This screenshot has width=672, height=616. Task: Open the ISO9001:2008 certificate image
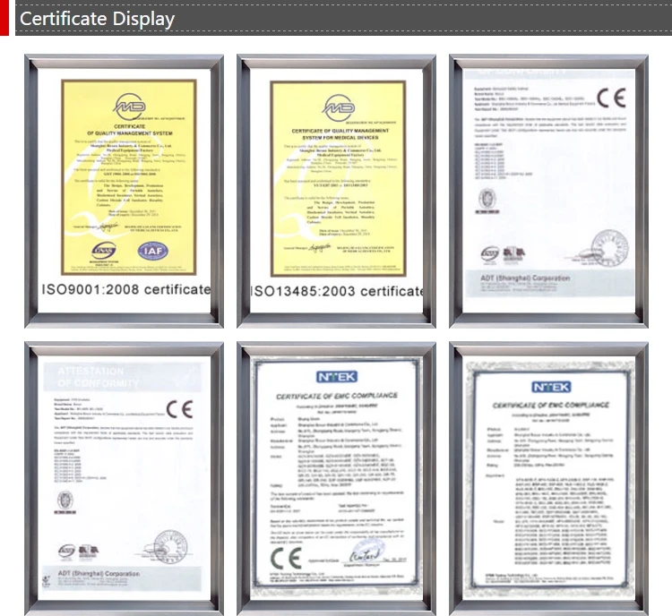tap(129, 177)
